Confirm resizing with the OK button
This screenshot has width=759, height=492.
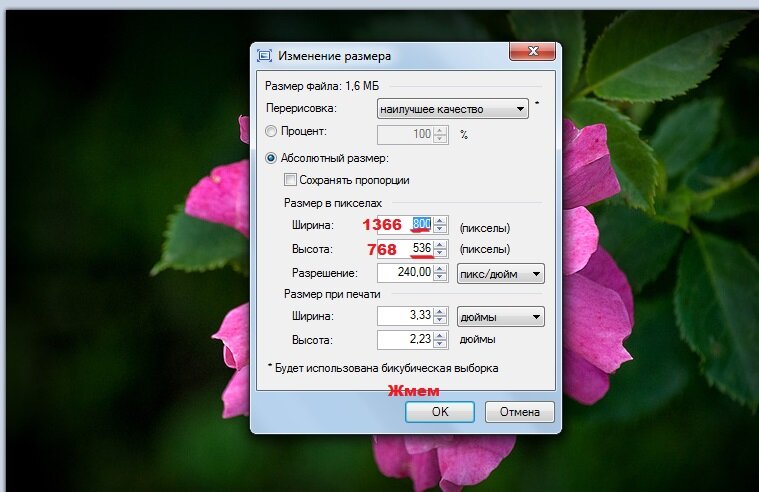point(440,412)
